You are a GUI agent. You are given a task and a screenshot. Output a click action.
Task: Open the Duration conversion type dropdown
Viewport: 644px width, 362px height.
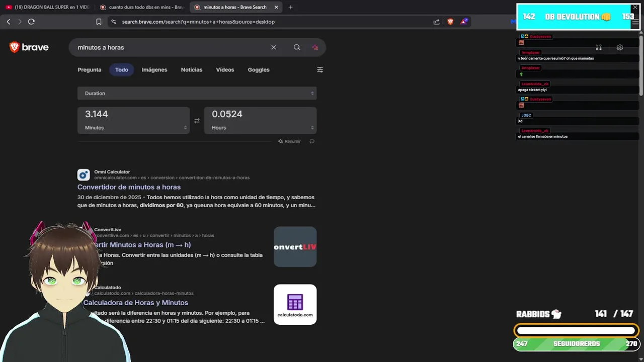[197, 93]
